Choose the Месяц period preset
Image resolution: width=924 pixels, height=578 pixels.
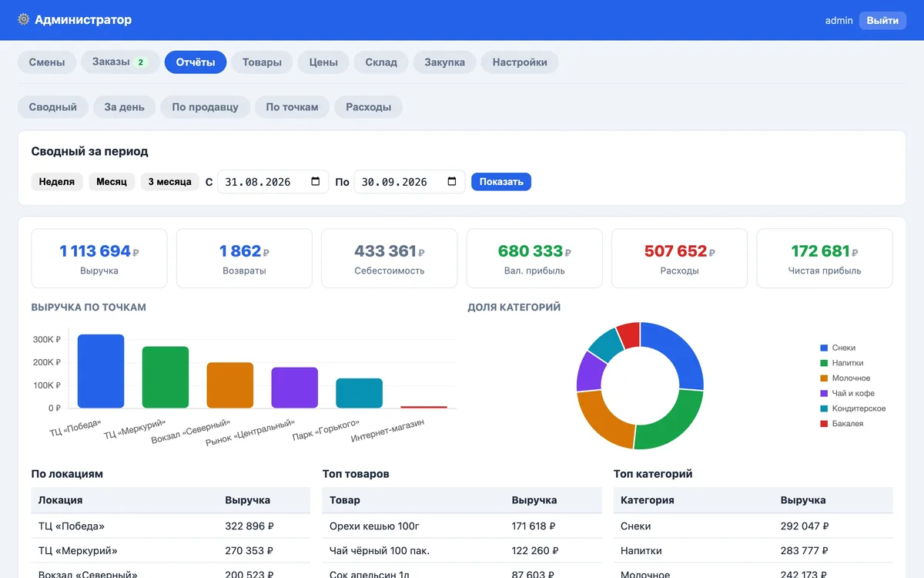click(112, 182)
